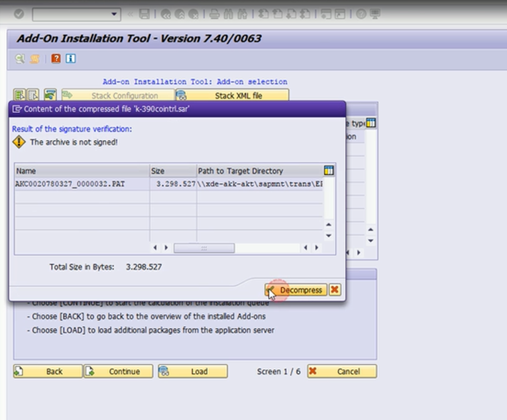Open the command field dropdown arrow
The height and width of the screenshot is (420, 507).
(115, 13)
